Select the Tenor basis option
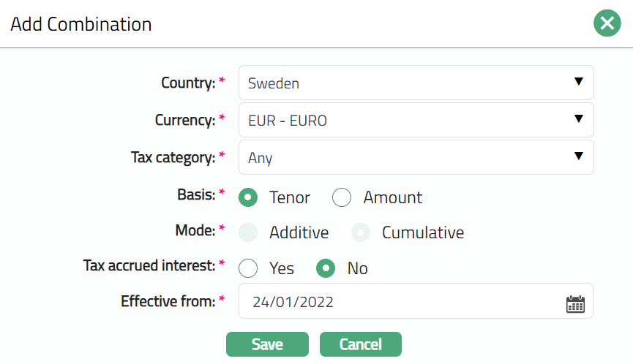This screenshot has height=364, width=633. click(249, 197)
